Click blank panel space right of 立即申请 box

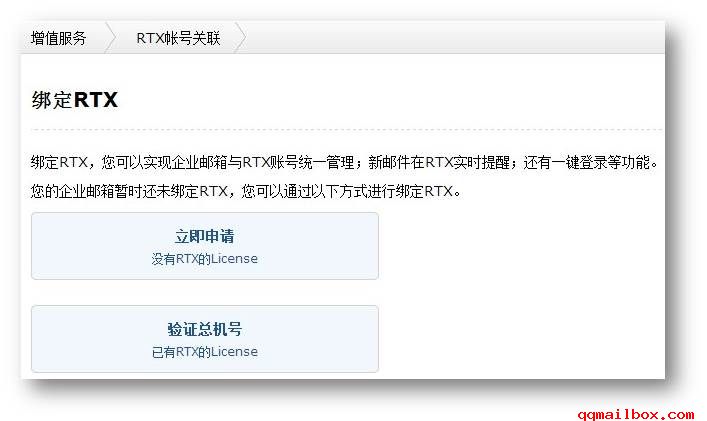click(x=521, y=246)
